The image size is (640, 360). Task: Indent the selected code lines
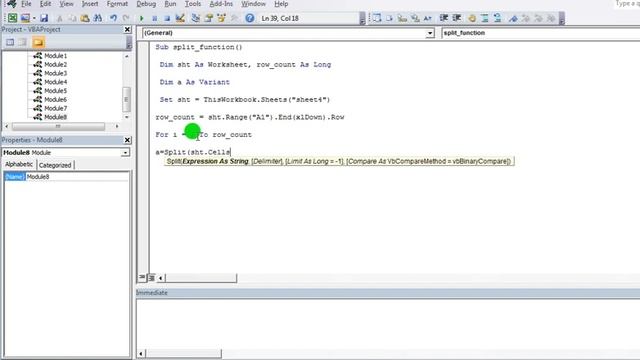444,18
